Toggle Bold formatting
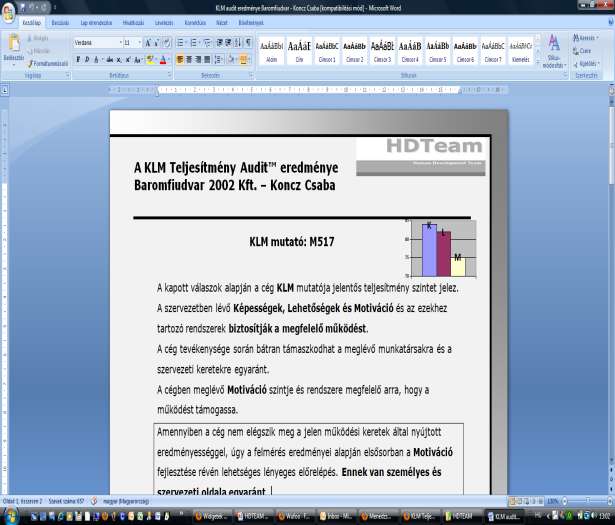The height and width of the screenshot is (525, 615). [x=78, y=60]
